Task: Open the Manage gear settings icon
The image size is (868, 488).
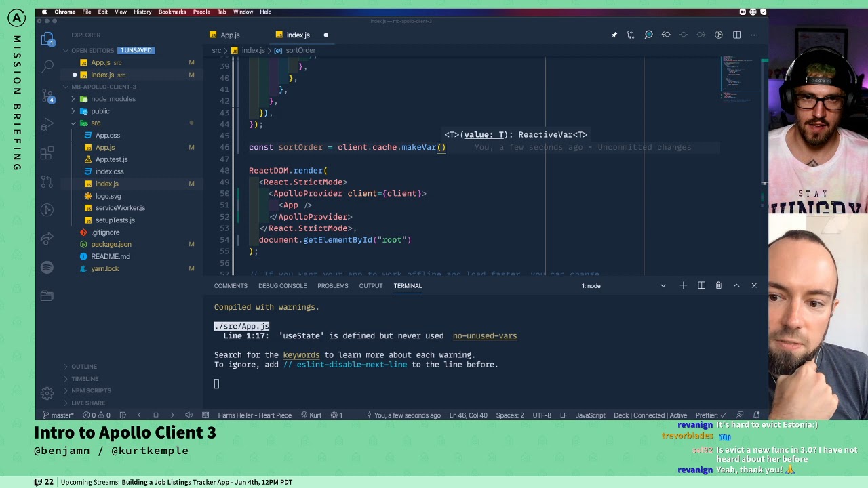Action: tap(47, 393)
